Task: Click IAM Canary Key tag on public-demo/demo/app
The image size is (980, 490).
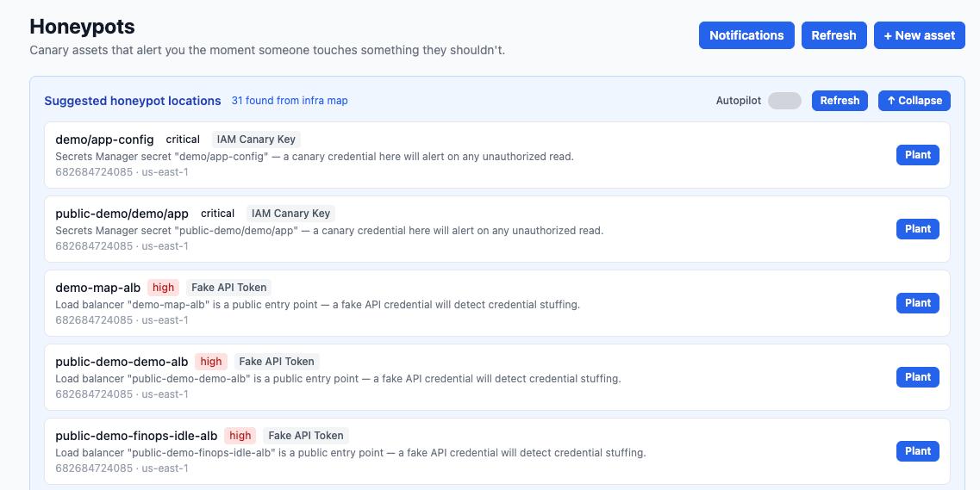Action: (x=290, y=214)
